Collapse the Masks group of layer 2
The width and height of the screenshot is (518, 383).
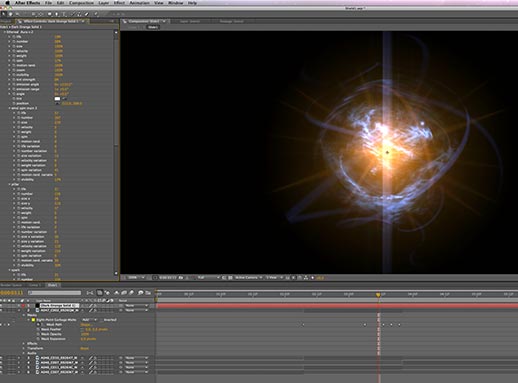(x=24, y=315)
